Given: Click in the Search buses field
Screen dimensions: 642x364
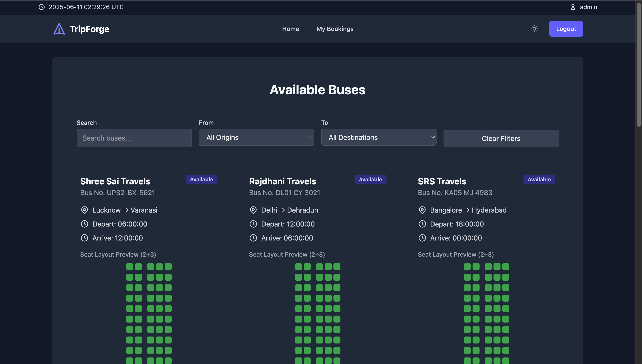Looking at the screenshot, I should click(x=134, y=138).
